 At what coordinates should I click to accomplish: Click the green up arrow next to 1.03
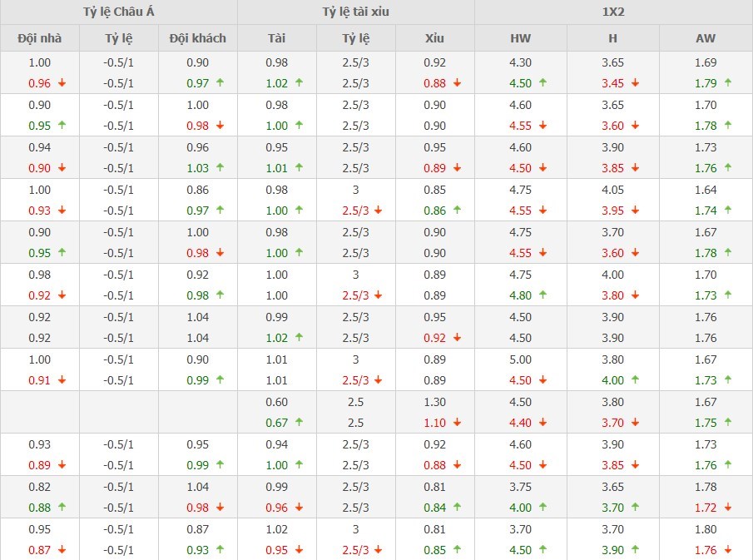coord(220,167)
